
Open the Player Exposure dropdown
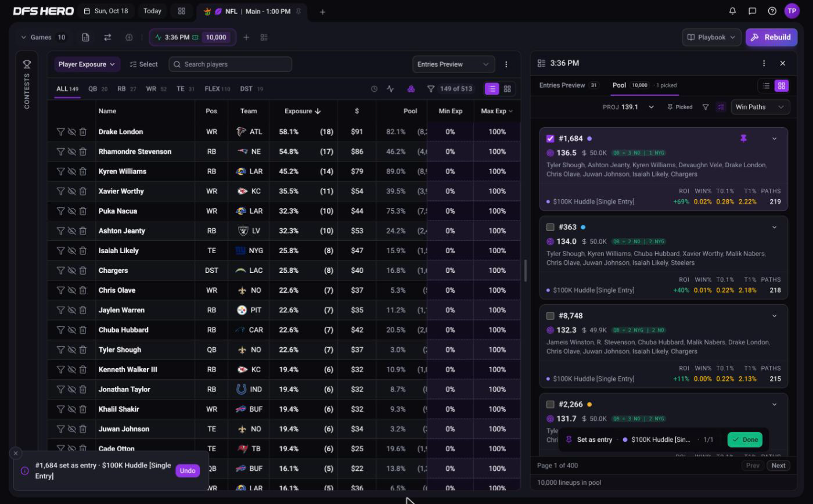87,64
